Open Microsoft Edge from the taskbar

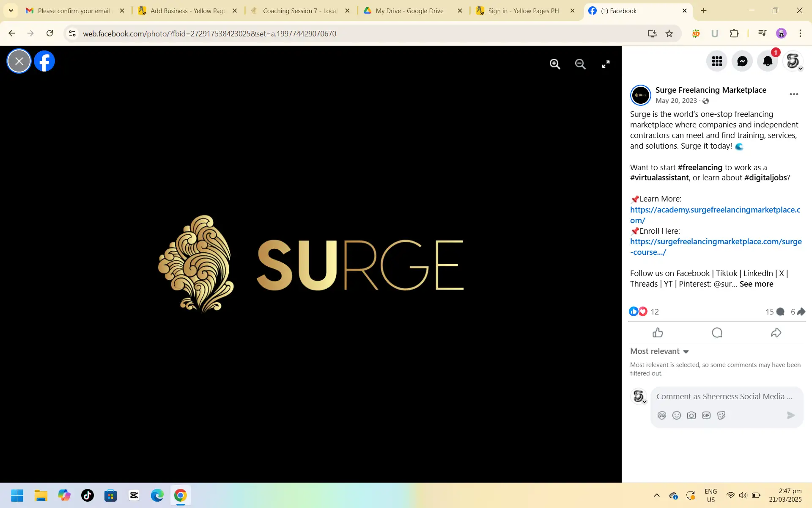157,495
